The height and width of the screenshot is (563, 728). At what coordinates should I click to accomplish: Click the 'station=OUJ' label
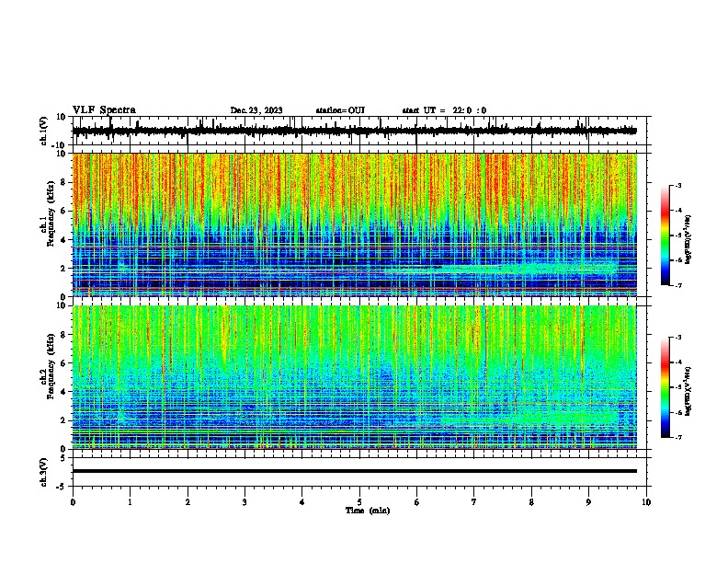click(340, 110)
